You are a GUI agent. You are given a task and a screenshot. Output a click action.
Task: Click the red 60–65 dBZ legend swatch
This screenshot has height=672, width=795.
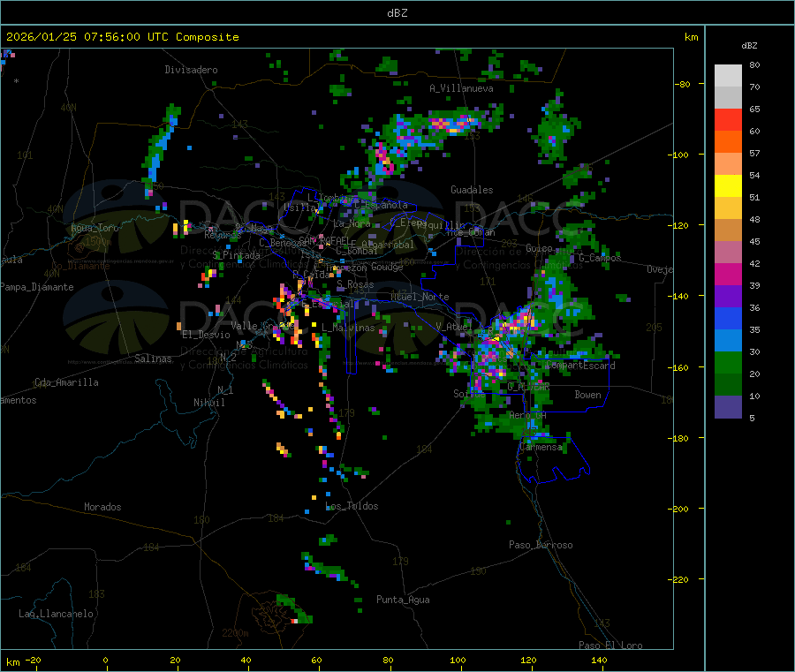pyautogui.click(x=728, y=119)
